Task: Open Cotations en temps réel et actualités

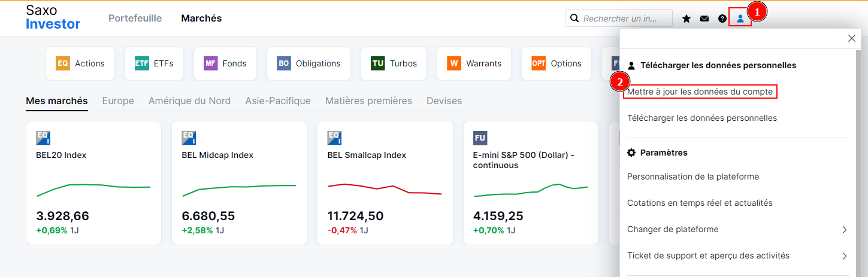Action: point(700,203)
